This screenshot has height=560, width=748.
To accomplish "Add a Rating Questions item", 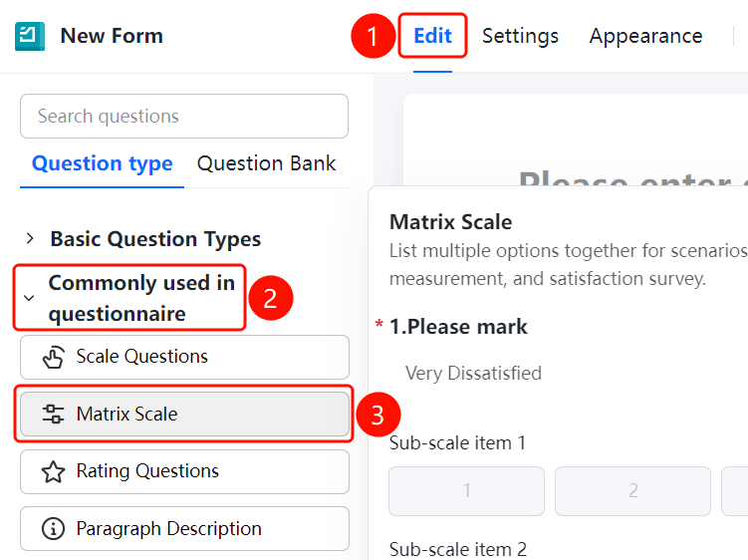I will (x=184, y=471).
